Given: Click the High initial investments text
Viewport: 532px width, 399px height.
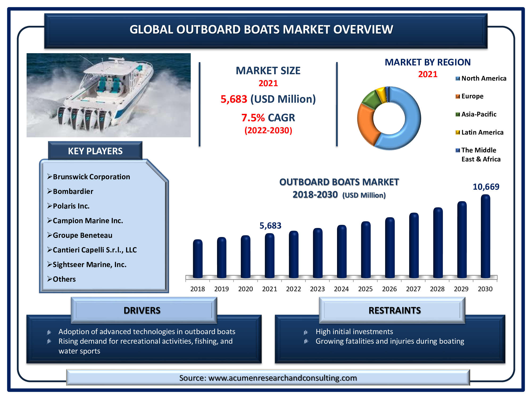Looking at the screenshot, I should point(354,331).
